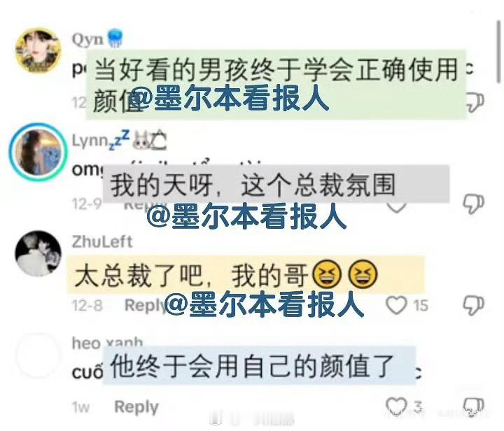Open Lynn's teal-ringed profile picture
504x431 pixels.
(x=38, y=152)
